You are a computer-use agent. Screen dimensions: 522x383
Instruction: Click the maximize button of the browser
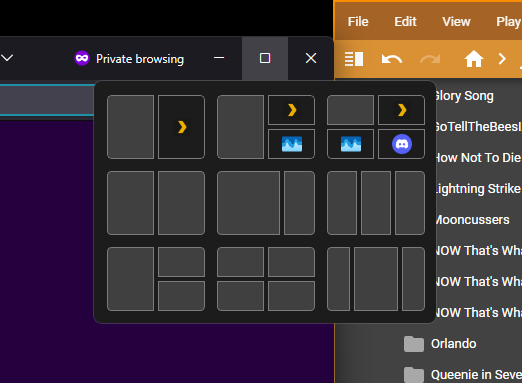pyautogui.click(x=265, y=58)
